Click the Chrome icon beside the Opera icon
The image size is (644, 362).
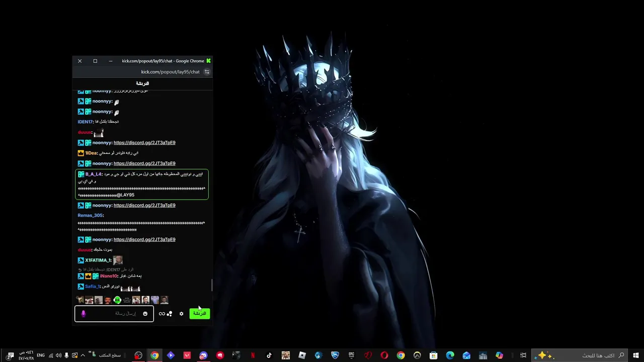pyautogui.click(x=400, y=355)
